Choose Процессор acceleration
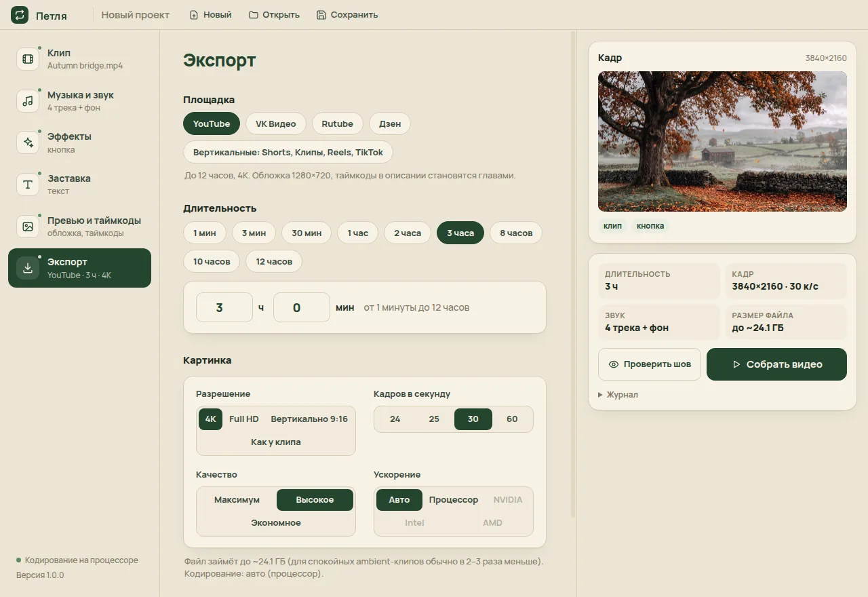868x597 pixels. pyautogui.click(x=454, y=500)
